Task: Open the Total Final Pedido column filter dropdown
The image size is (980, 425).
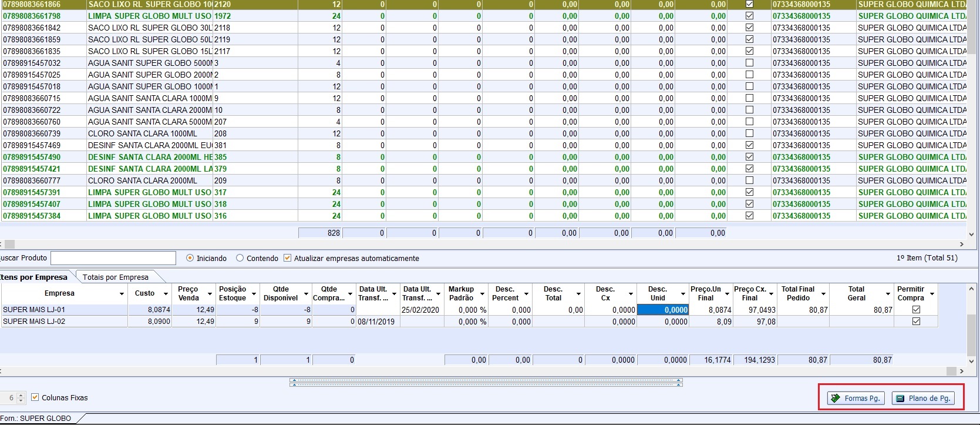Action: (x=823, y=293)
